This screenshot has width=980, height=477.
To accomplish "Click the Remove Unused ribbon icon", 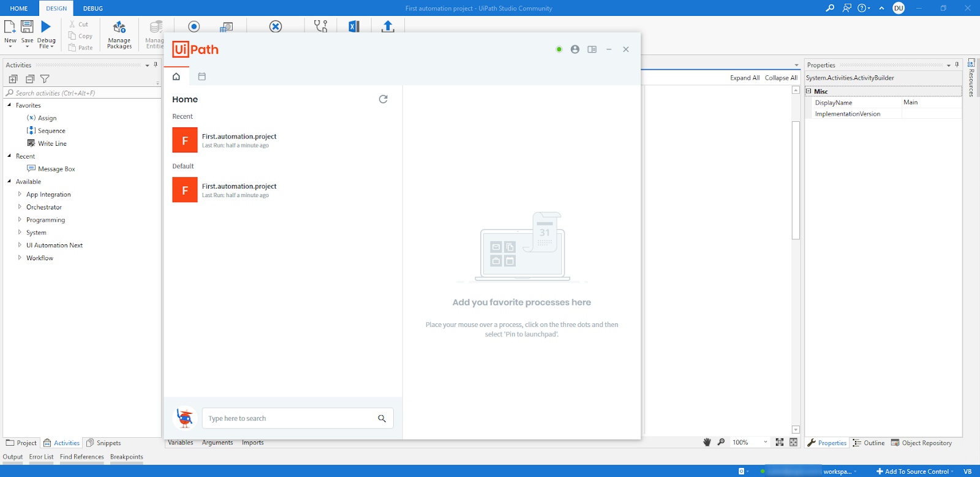I will [276, 26].
